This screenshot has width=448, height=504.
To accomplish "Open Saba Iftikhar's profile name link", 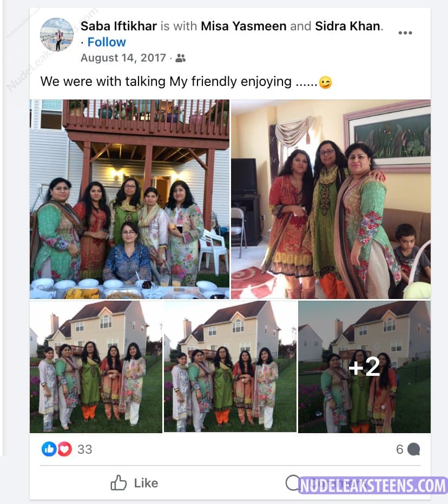I will 118,26.
